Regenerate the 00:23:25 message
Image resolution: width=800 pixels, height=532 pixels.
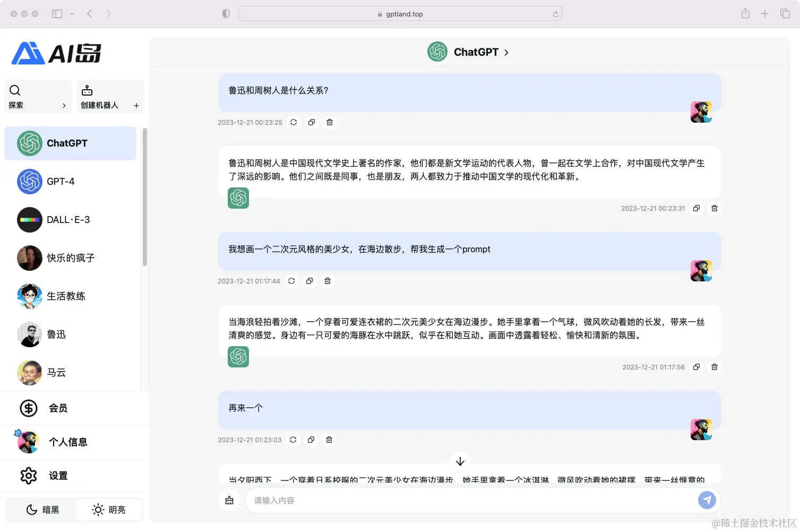tap(294, 122)
